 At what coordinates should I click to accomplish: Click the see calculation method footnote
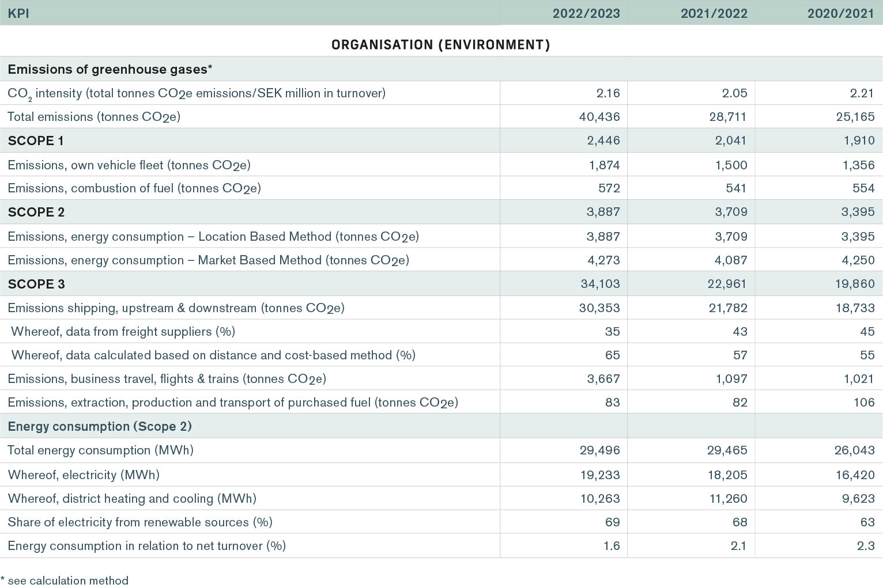[x=65, y=581]
